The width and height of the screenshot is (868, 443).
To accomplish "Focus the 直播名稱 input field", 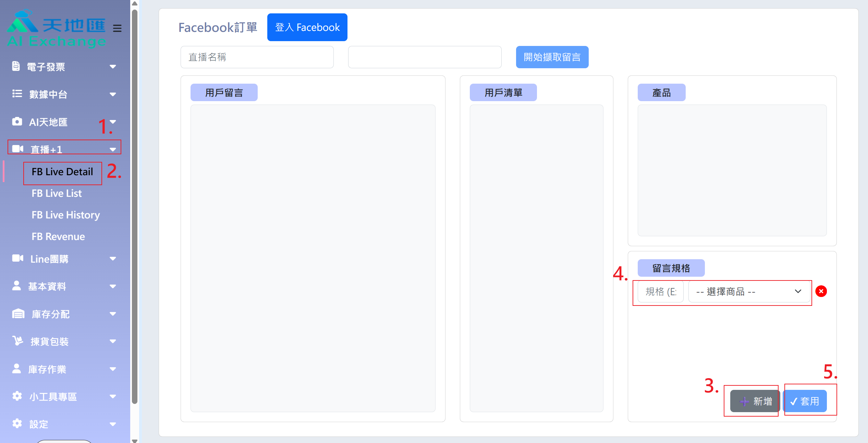I will point(257,57).
